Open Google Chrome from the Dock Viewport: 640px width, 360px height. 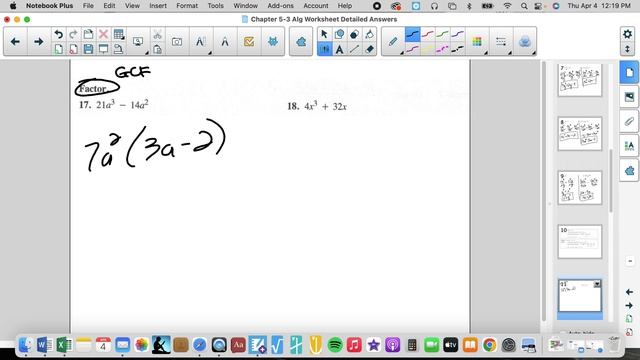[x=489, y=345]
